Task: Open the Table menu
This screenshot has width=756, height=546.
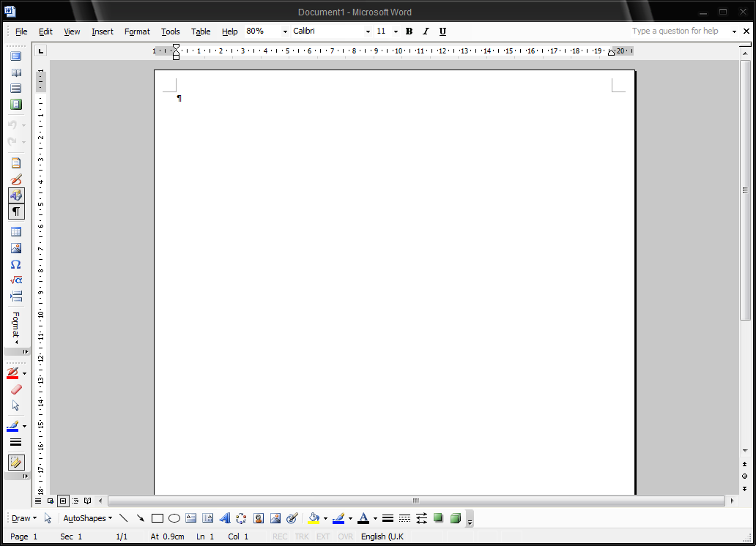Action: coord(201,31)
